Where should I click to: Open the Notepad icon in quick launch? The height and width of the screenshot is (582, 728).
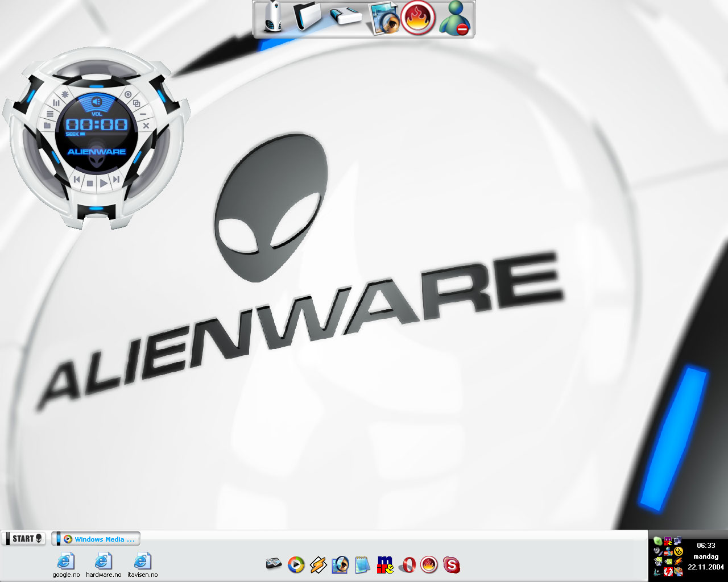(362, 565)
